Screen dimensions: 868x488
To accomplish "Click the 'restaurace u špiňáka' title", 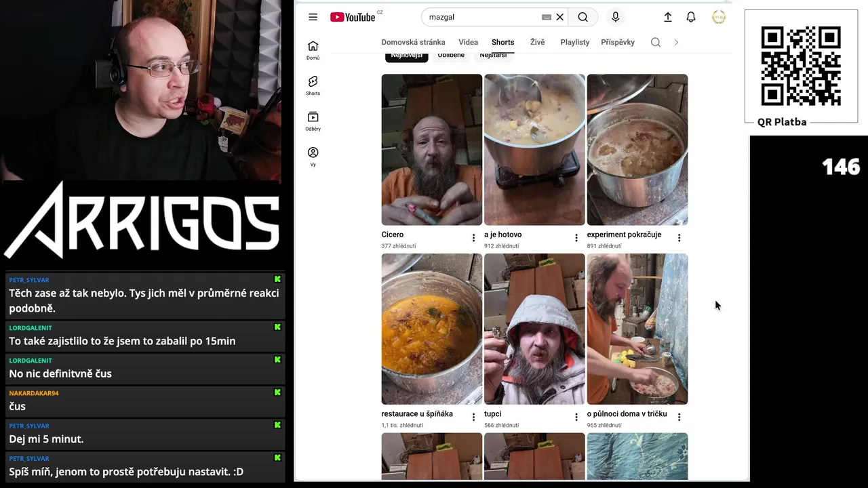I will 417,413.
